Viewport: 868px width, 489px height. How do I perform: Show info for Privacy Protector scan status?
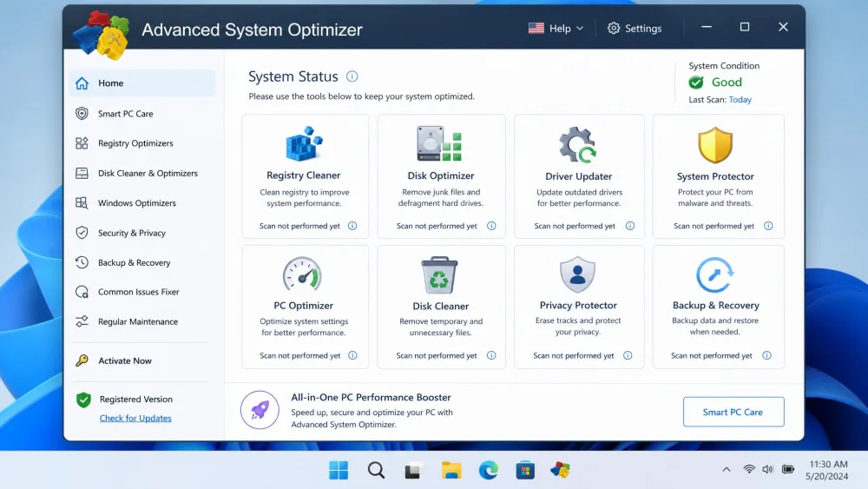tap(628, 355)
